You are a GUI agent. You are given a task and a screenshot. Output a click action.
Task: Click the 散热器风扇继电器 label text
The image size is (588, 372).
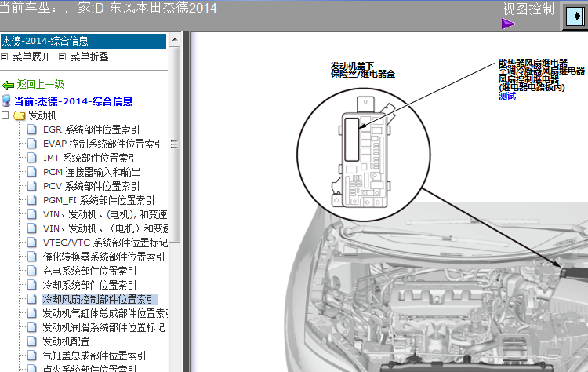click(x=532, y=62)
